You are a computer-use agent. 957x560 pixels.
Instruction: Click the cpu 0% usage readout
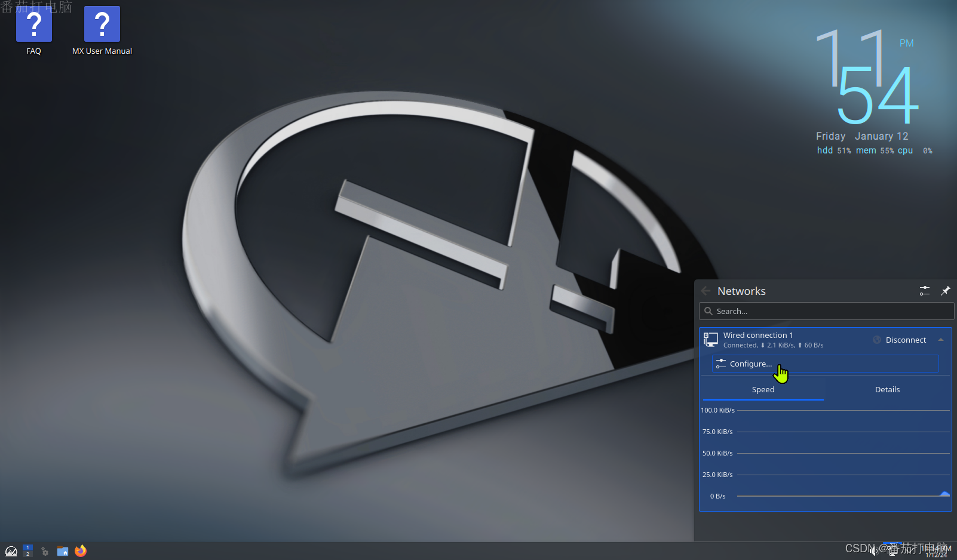coord(915,150)
